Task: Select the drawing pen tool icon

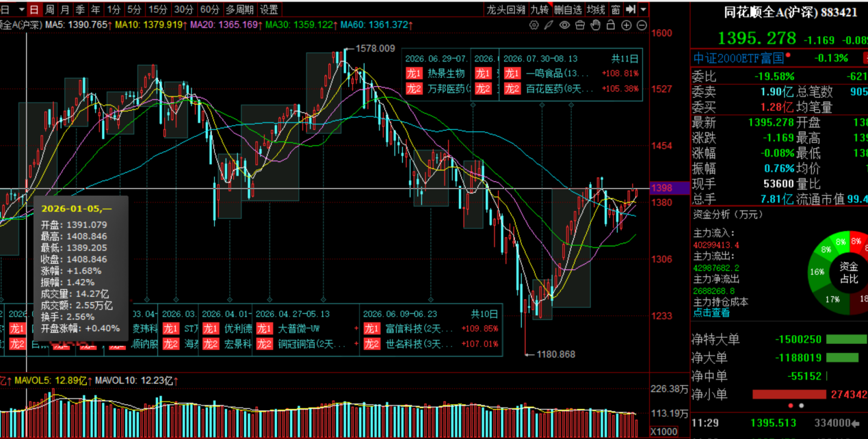Action: pos(549,25)
